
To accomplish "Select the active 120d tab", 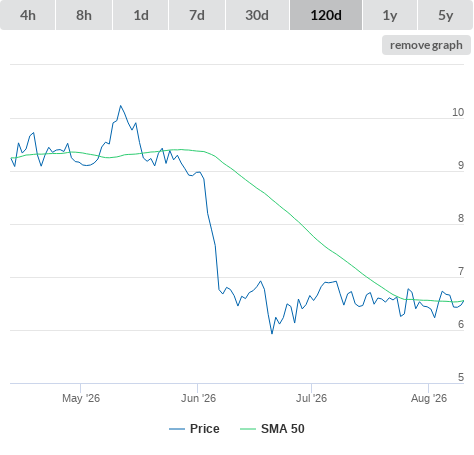I will [326, 15].
